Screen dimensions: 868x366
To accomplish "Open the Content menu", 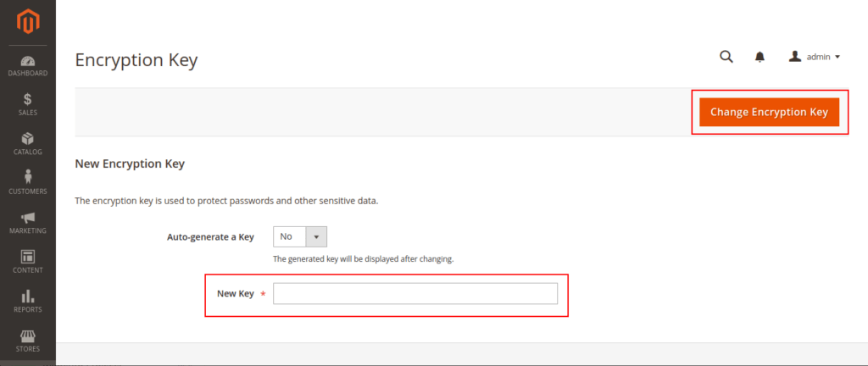I will coord(28,262).
